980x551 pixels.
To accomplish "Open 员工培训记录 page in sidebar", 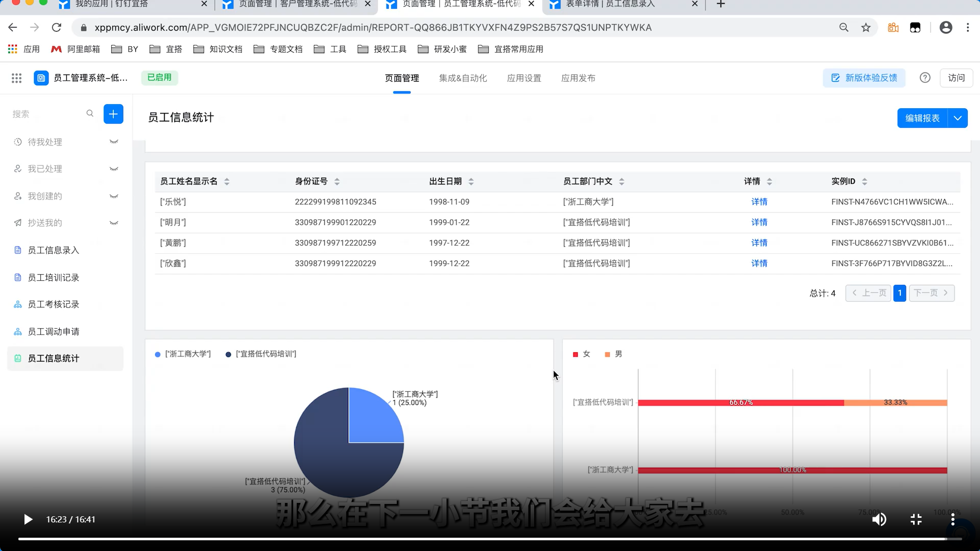I will tap(65, 277).
